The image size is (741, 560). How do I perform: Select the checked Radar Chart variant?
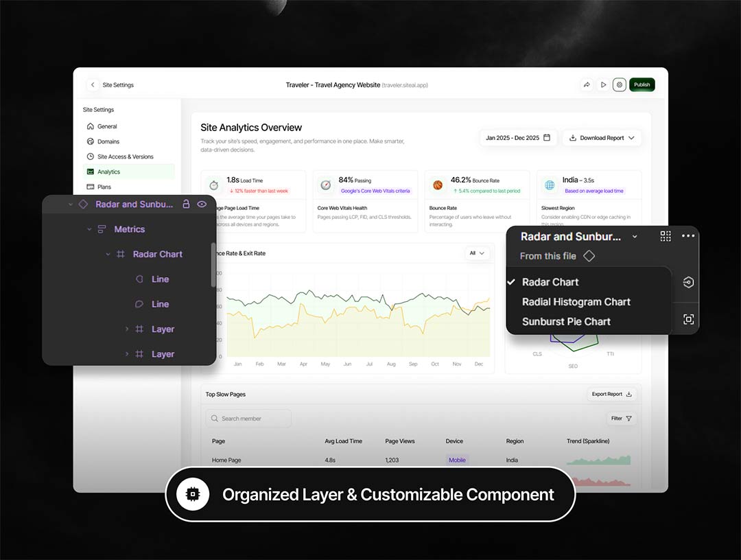[x=550, y=282]
